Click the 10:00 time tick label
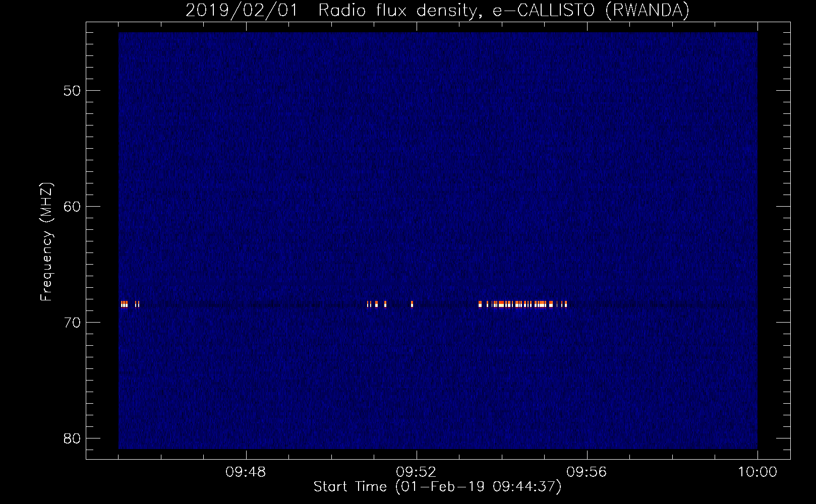 click(x=757, y=472)
